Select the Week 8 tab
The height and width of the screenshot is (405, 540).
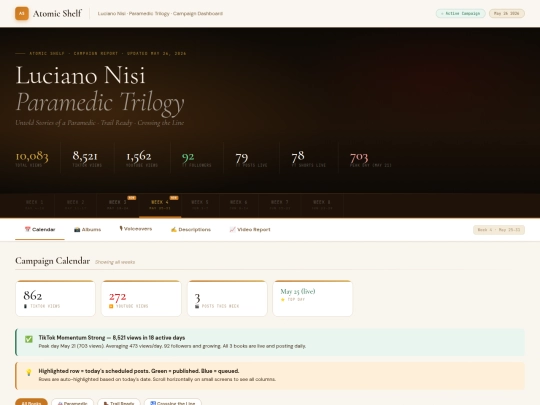(322, 205)
